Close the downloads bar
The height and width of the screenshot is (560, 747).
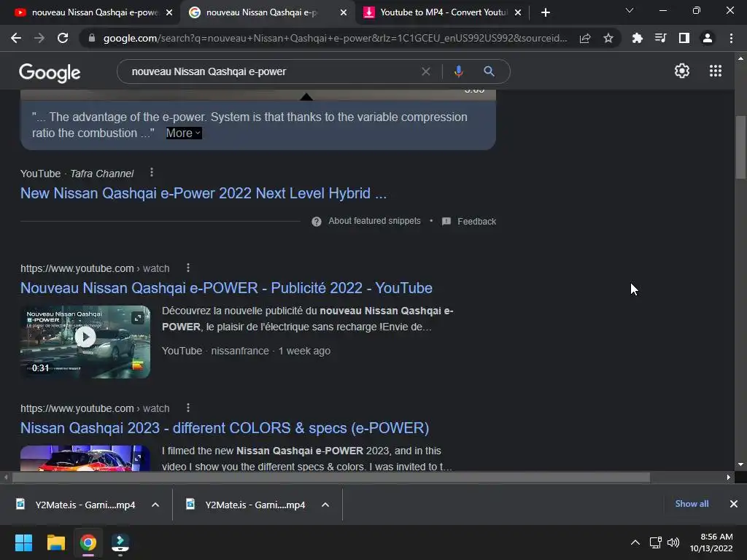pyautogui.click(x=734, y=504)
